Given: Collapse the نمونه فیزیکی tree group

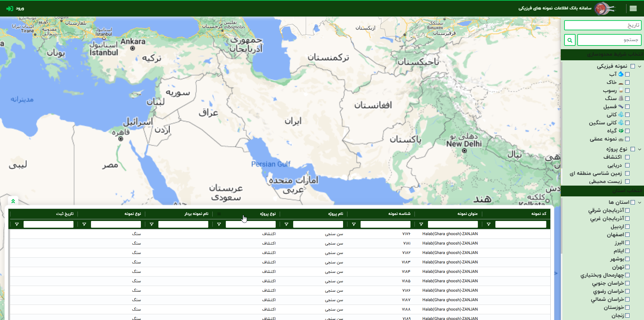Looking at the screenshot, I should tap(639, 66).
